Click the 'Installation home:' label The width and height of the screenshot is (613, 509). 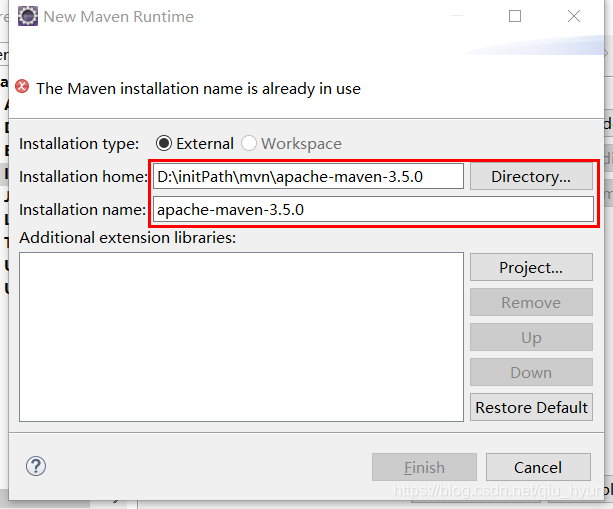coord(83,177)
